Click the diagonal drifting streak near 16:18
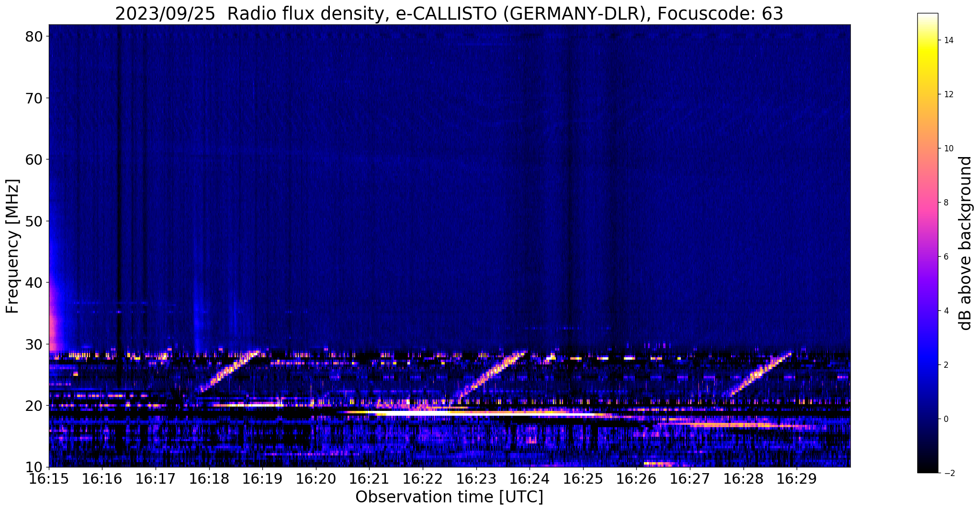The width and height of the screenshot is (980, 511). coord(229,372)
